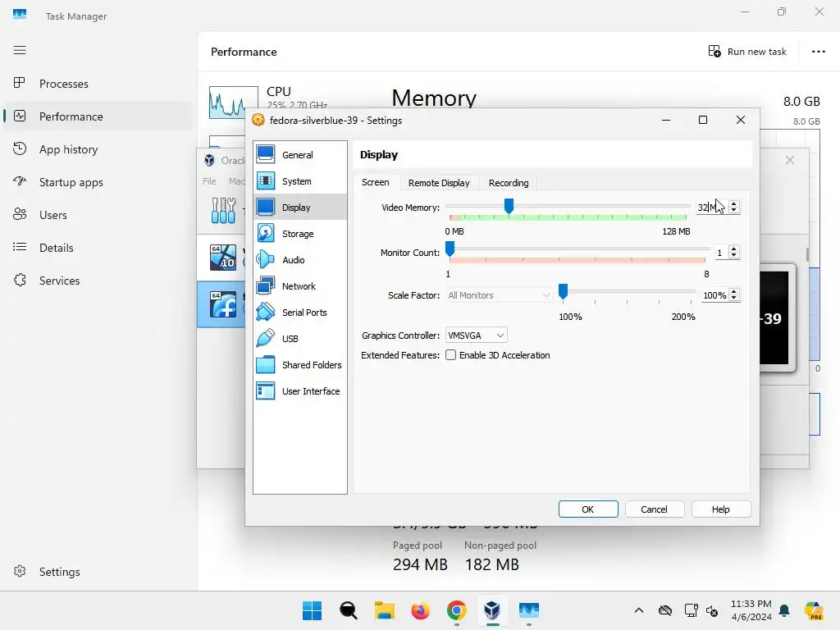Open the Audio settings icon
The height and width of the screenshot is (630, 840).
pos(265,259)
